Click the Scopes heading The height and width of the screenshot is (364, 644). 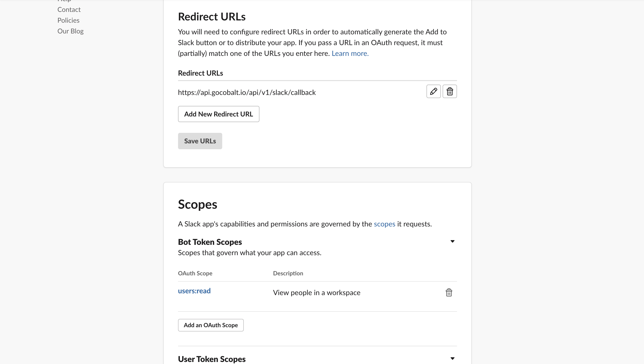point(197,204)
